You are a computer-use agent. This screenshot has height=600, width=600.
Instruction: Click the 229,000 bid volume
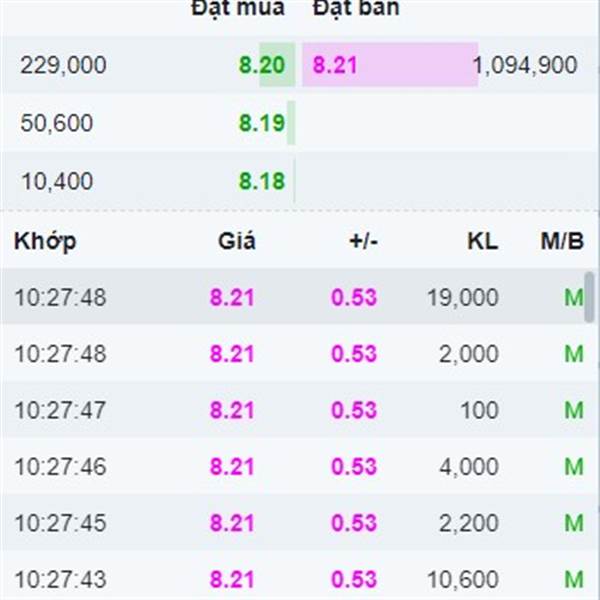(x=63, y=65)
